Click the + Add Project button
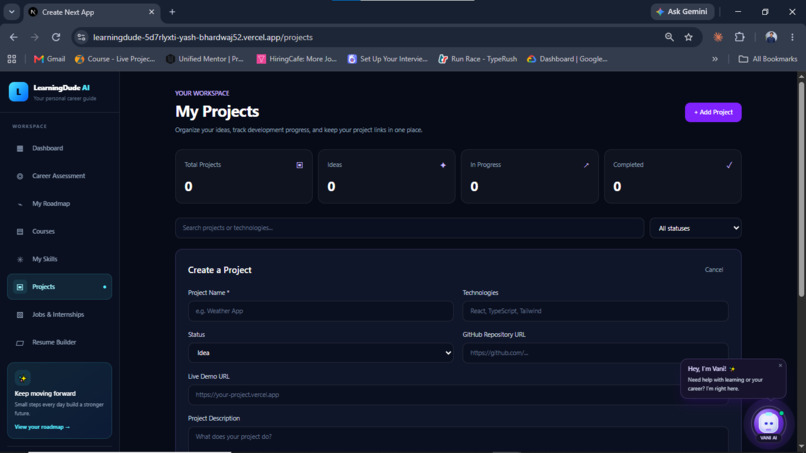This screenshot has width=806, height=453. point(713,112)
